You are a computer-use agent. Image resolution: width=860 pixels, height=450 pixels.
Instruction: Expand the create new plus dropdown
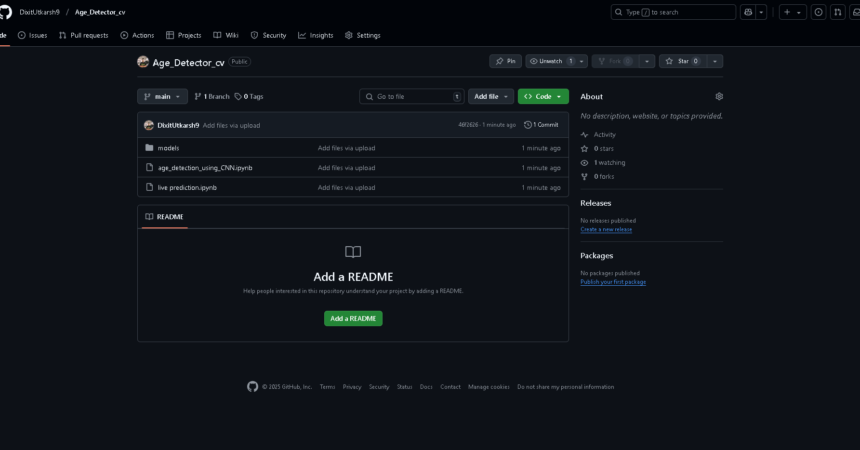pyautogui.click(x=793, y=12)
